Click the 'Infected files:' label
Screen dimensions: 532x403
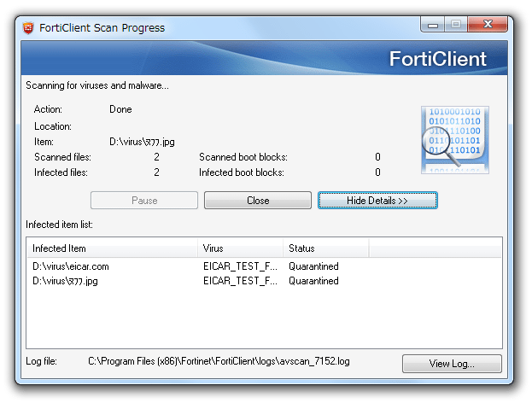pyautogui.click(x=61, y=172)
